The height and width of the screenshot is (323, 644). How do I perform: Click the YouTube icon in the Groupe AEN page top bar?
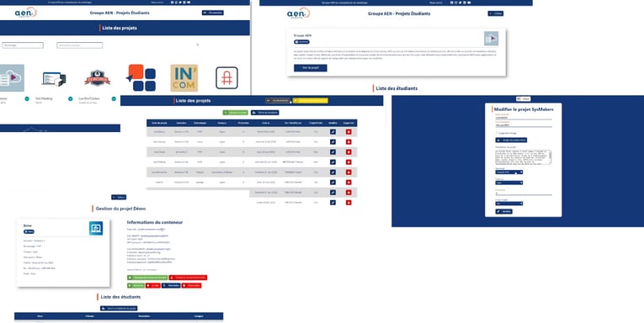coord(469,3)
